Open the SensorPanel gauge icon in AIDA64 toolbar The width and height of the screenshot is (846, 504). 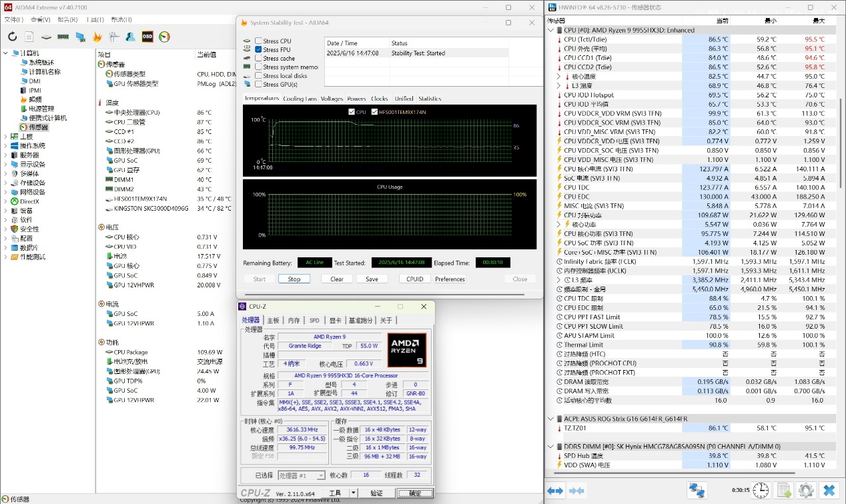tap(164, 37)
